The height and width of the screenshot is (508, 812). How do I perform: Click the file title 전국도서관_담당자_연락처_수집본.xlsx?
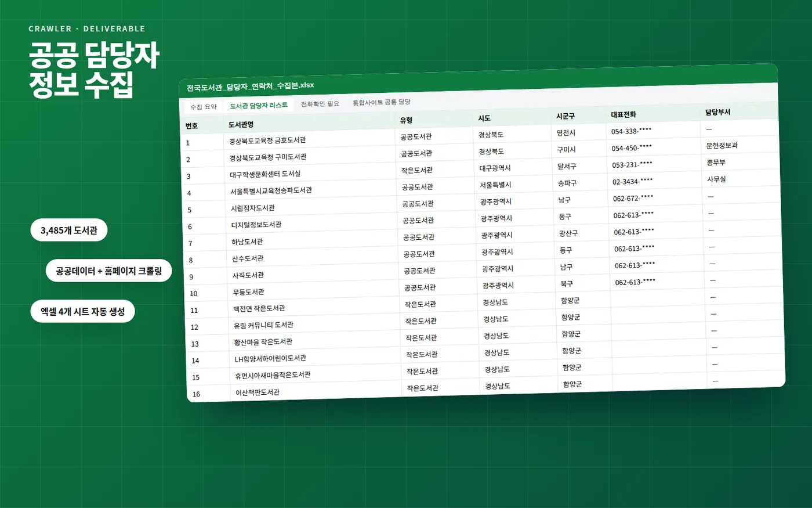(x=250, y=87)
